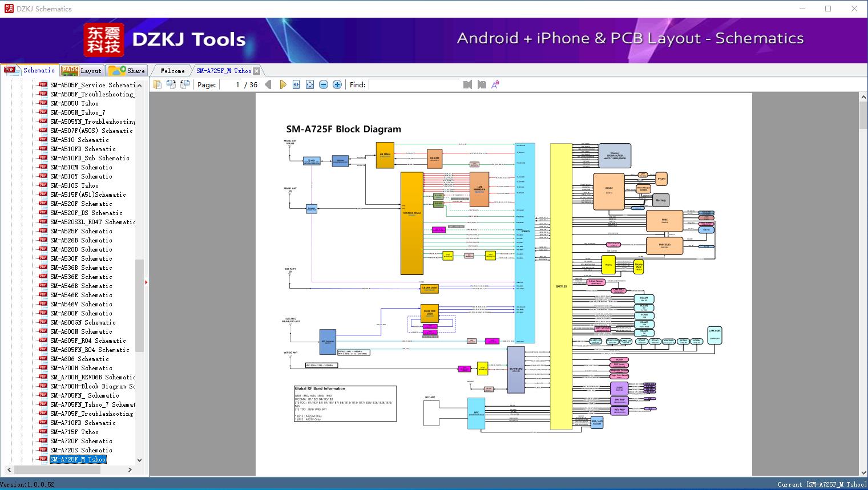Select SM-A700H-Block Diagram entry
Viewport: 868px width, 490px height.
(92, 386)
